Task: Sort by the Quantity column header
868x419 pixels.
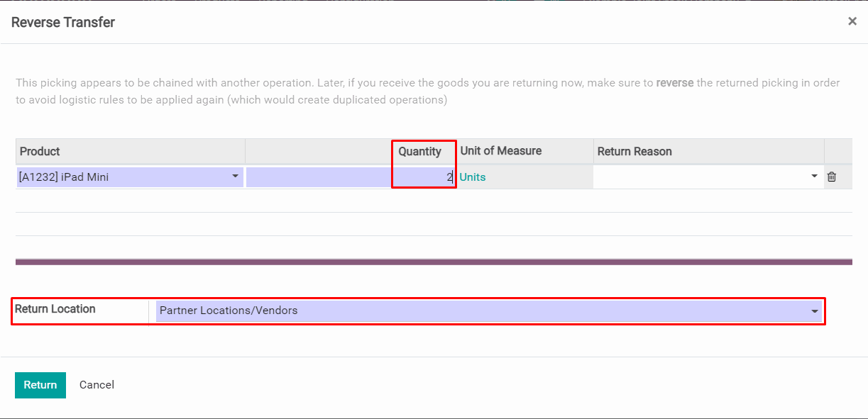Action: coord(419,151)
